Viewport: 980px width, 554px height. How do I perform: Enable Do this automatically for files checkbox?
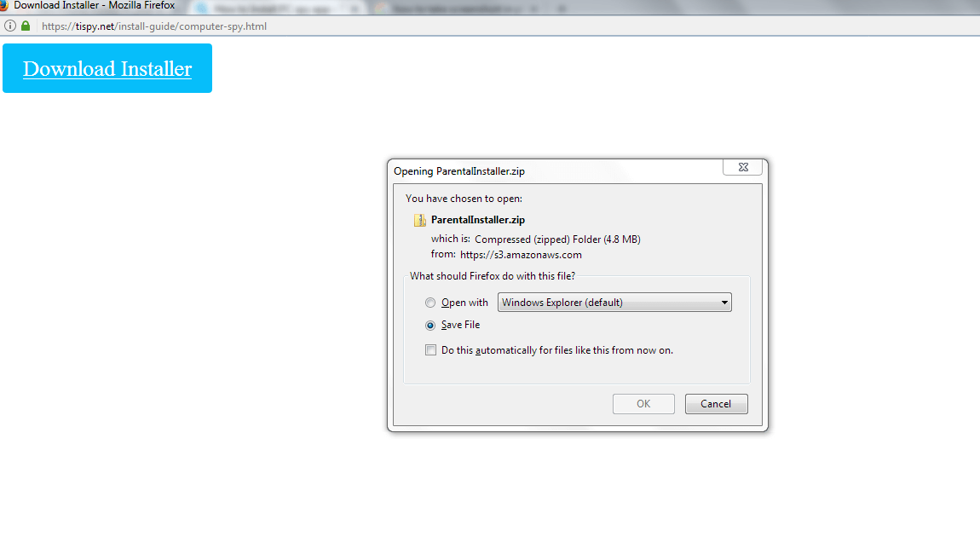(430, 350)
